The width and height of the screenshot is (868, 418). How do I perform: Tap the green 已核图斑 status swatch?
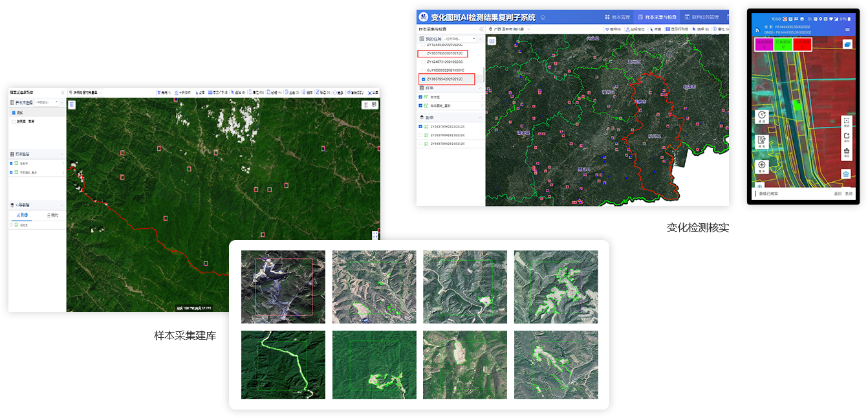click(x=783, y=44)
